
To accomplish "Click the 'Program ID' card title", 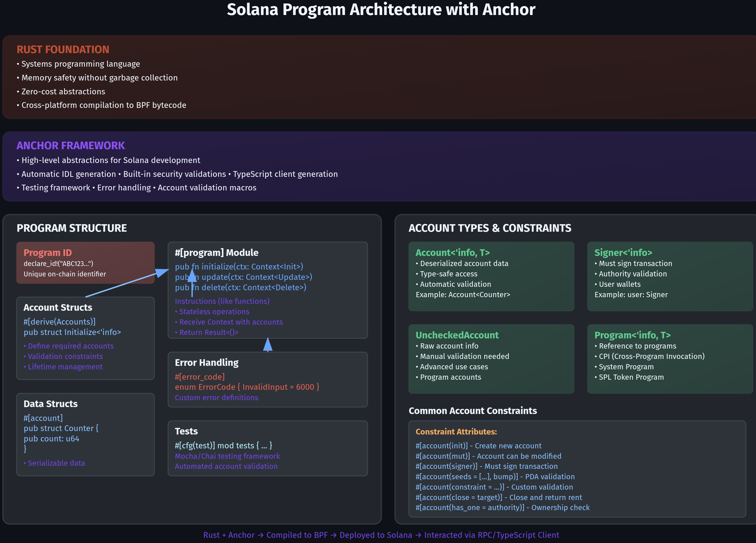I will click(x=48, y=253).
